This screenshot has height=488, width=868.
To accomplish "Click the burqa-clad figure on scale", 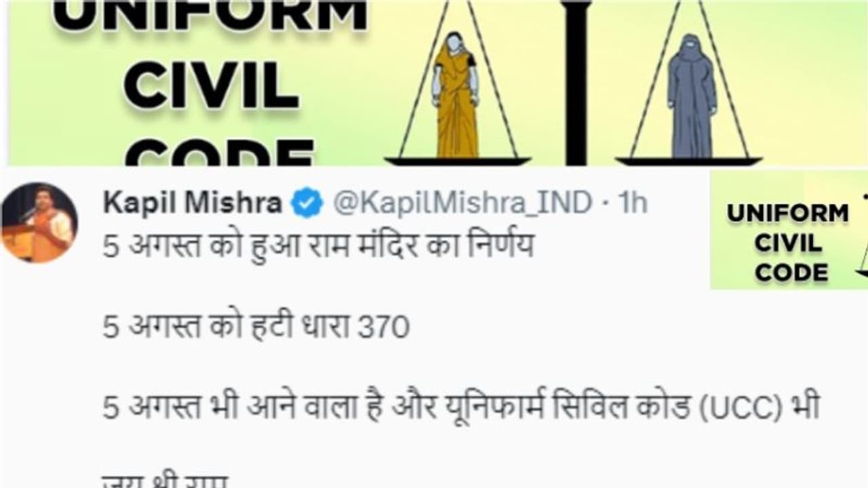I will [691, 96].
